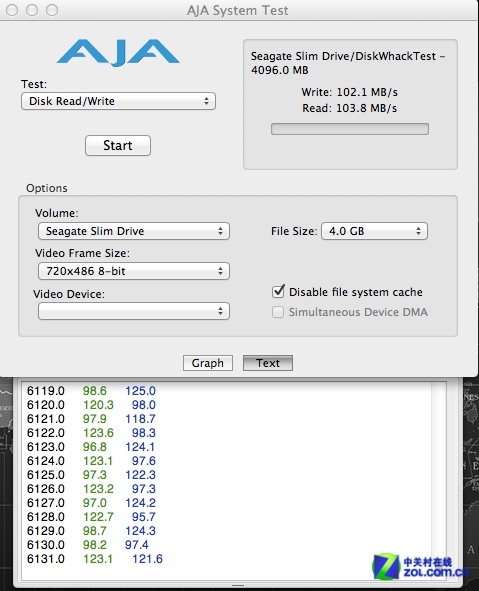Click the test progress bar
The width and height of the screenshot is (479, 591).
coord(350,129)
